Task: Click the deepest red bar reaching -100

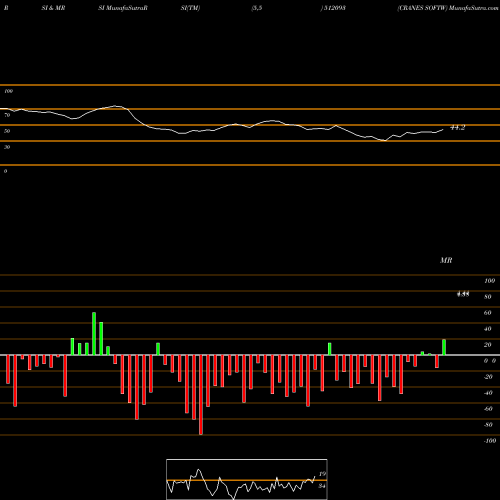Action: click(201, 395)
